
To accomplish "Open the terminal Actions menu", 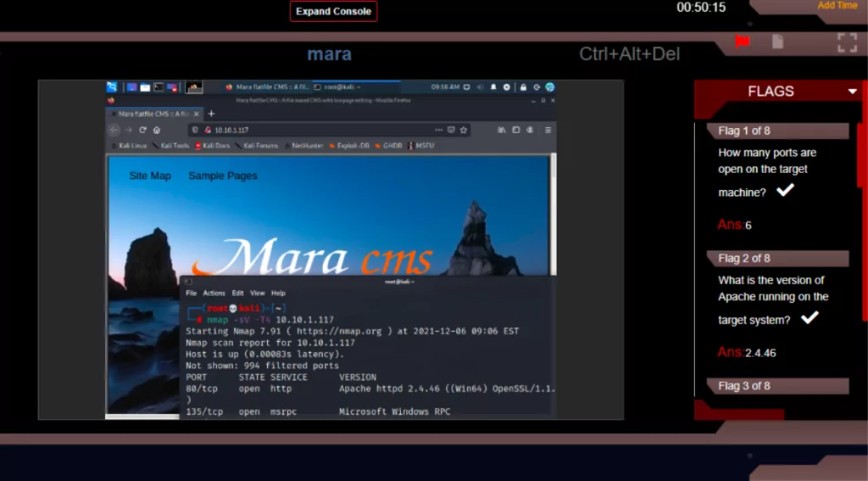I will tap(214, 294).
